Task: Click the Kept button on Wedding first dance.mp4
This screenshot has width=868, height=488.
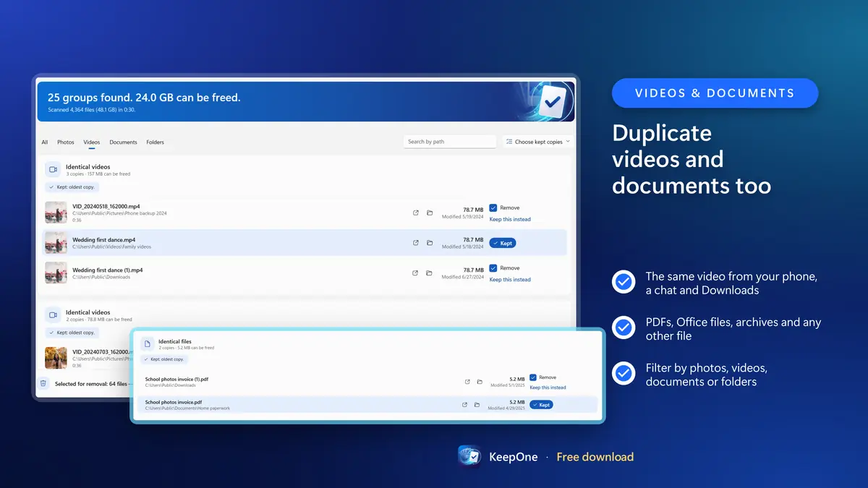Action: (x=503, y=243)
